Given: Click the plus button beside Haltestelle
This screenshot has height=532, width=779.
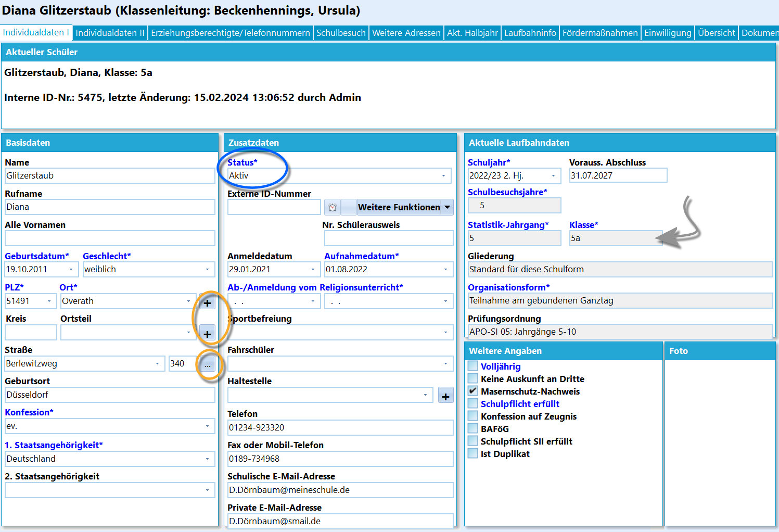Looking at the screenshot, I should tap(445, 396).
